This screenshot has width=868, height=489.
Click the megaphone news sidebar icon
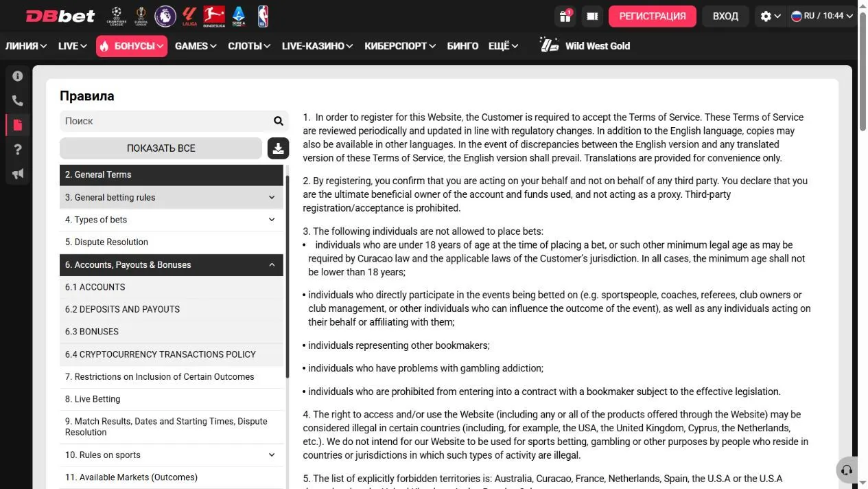click(x=18, y=174)
